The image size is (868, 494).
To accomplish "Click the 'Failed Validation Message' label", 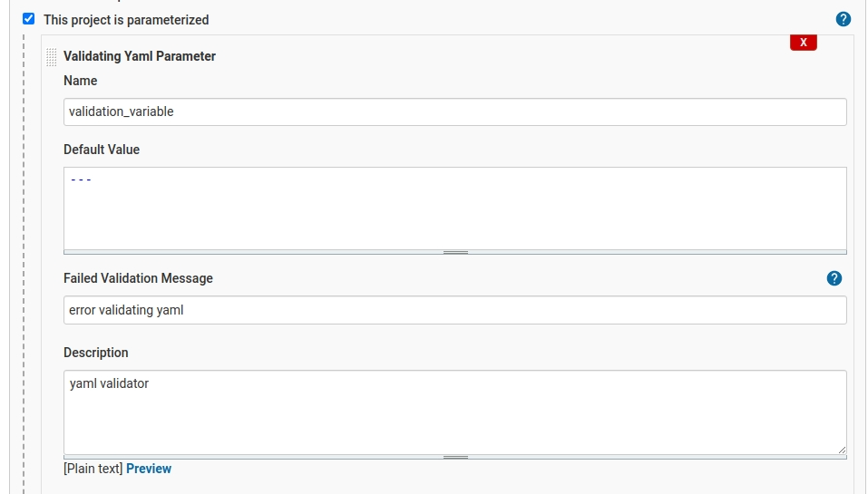I will [138, 278].
